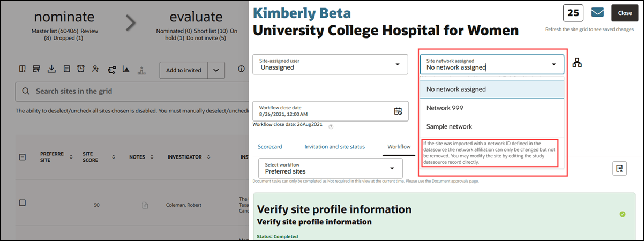This screenshot has height=241, width=644.
Task: Click the assign user person icon
Action: click(96, 69)
